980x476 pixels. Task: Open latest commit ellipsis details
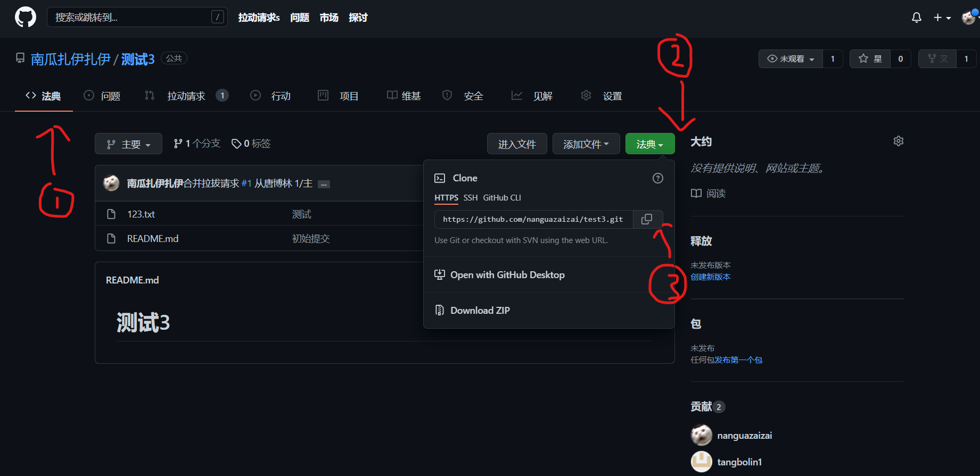point(324,184)
